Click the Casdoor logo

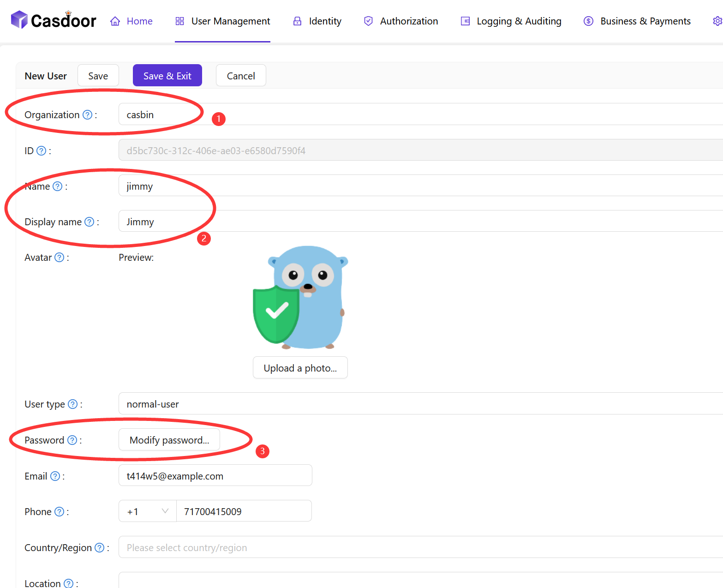(54, 20)
